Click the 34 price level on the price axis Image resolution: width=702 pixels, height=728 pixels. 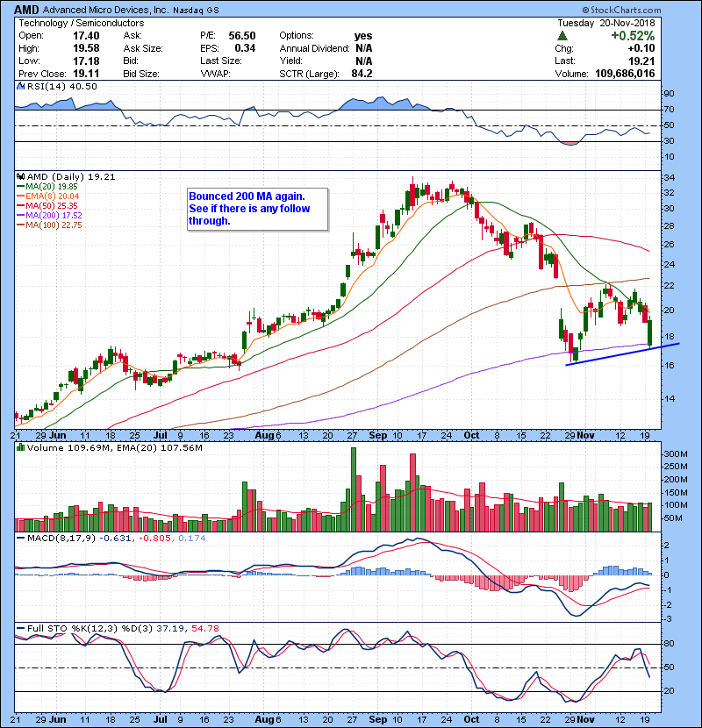coord(669,178)
